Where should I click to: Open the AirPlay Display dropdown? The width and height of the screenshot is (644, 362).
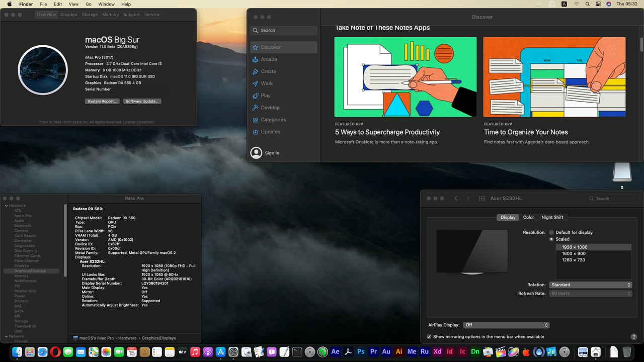click(506, 325)
